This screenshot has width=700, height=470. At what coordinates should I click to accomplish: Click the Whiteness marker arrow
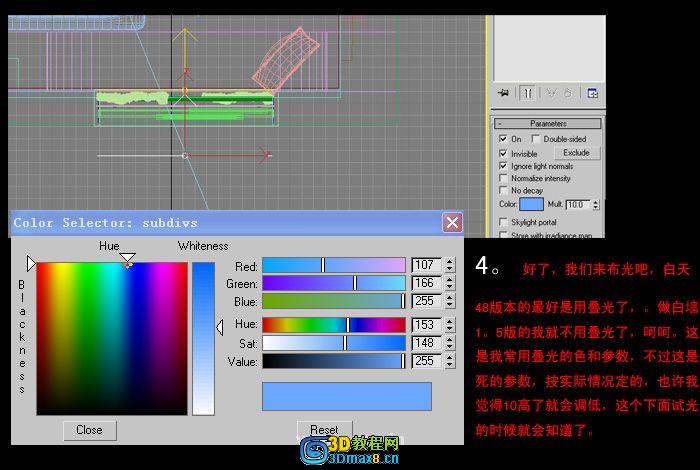pyautogui.click(x=220, y=328)
